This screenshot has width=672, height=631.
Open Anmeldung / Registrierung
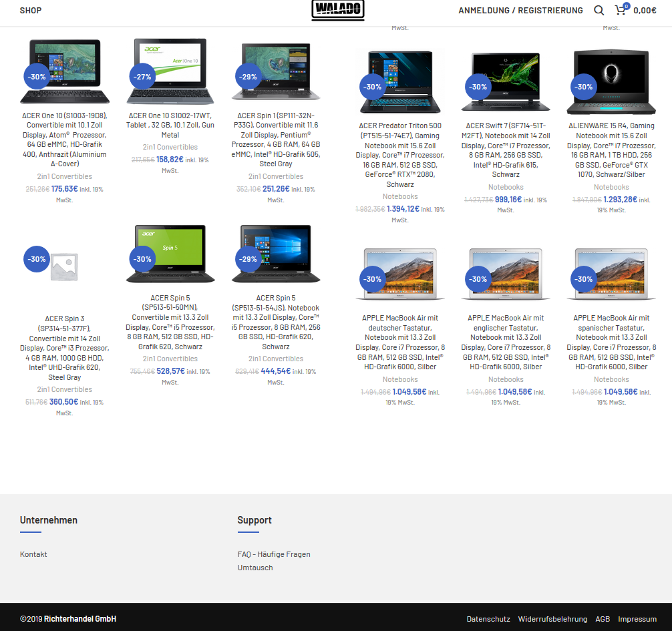click(x=521, y=10)
